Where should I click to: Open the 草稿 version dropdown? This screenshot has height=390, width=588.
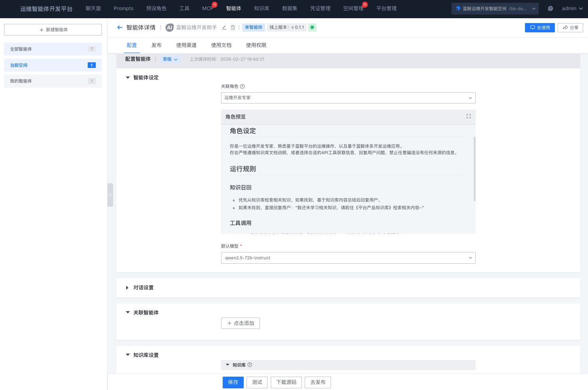170,59
